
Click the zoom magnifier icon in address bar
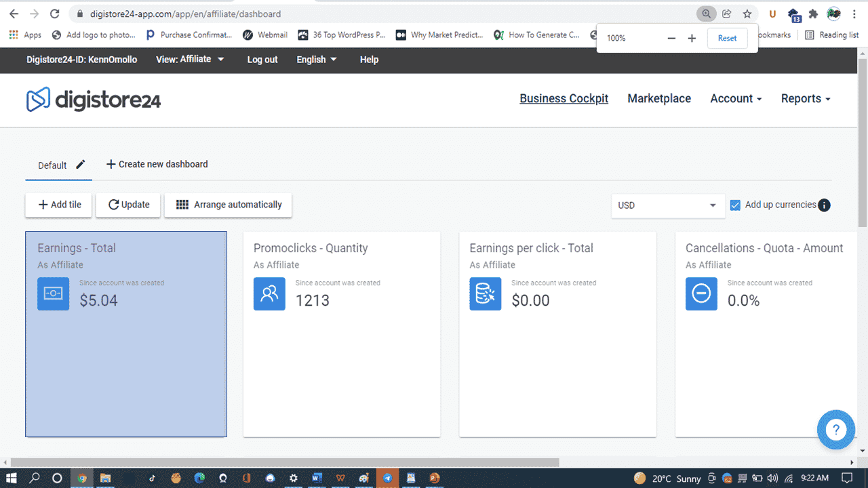click(x=707, y=14)
